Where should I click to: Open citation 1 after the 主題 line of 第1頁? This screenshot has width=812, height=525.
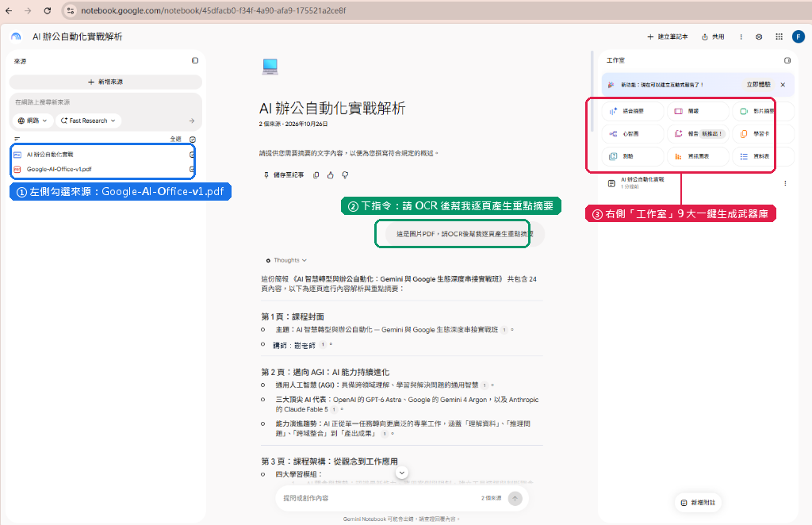tap(504, 330)
